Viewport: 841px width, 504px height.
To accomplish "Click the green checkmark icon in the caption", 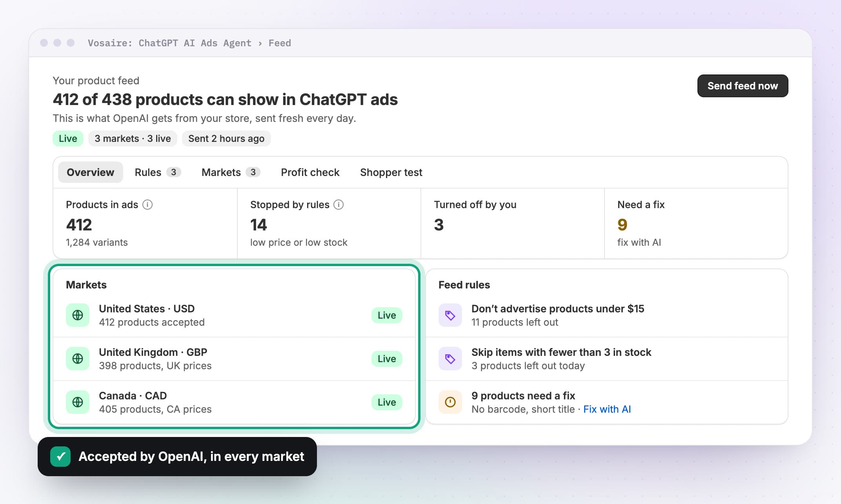I will [60, 457].
